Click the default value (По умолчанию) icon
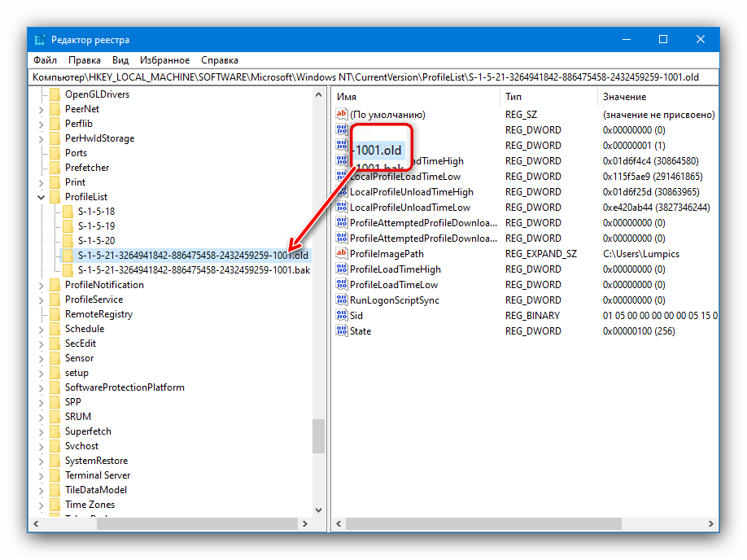This screenshot has width=747, height=560. click(342, 115)
